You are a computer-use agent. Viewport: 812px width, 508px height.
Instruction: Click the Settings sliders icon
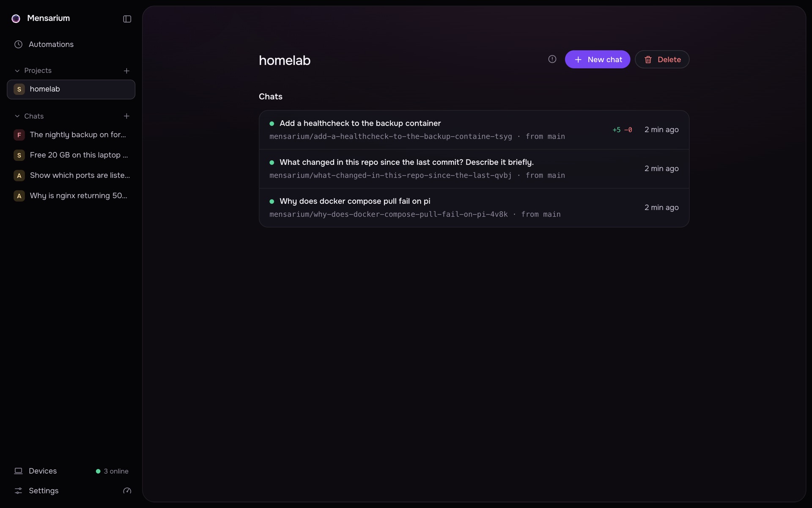click(18, 491)
